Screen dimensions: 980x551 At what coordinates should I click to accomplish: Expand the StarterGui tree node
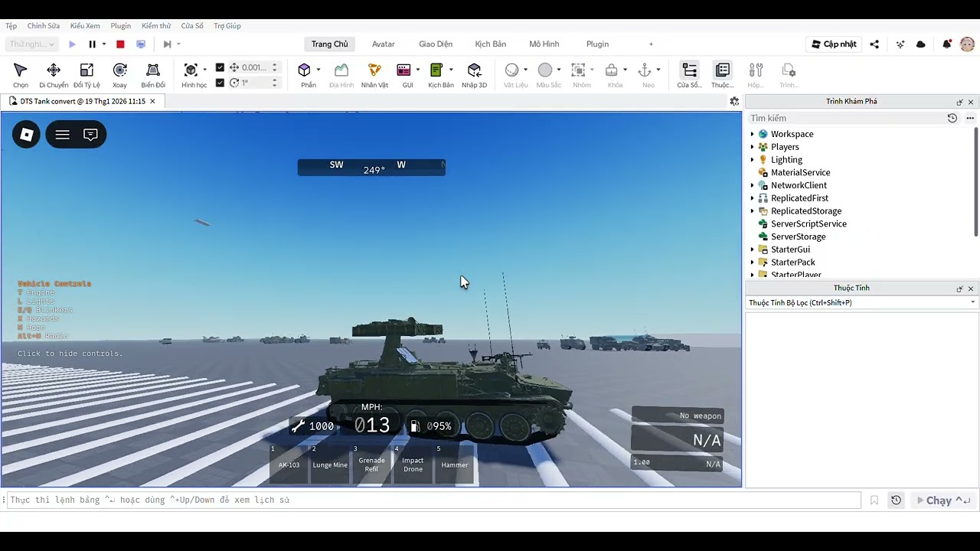tap(752, 249)
